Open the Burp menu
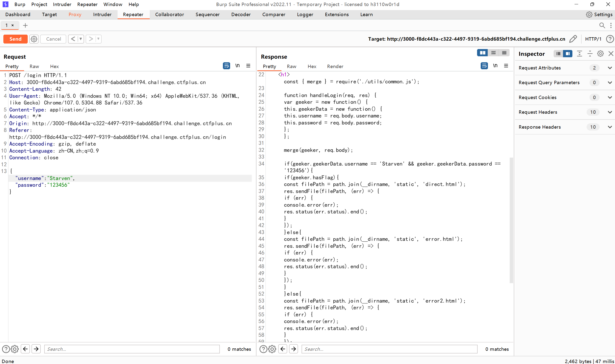Image resolution: width=615 pixels, height=364 pixels. [20, 4]
